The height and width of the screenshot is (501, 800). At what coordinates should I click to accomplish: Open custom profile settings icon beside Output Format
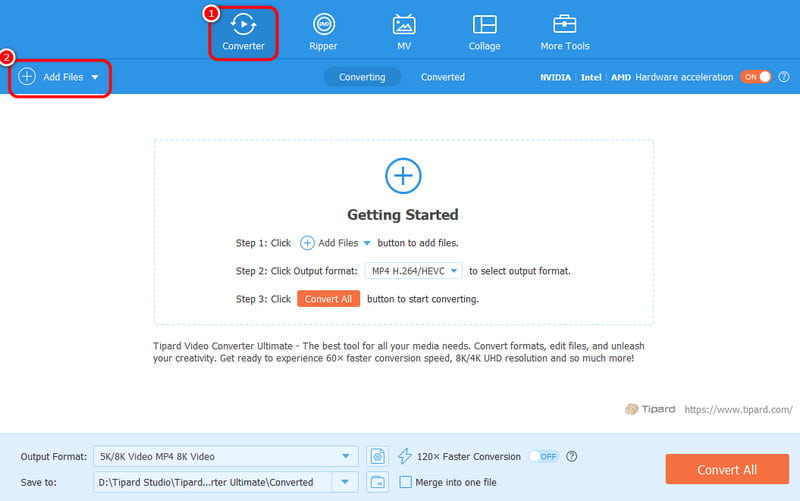pyautogui.click(x=378, y=456)
